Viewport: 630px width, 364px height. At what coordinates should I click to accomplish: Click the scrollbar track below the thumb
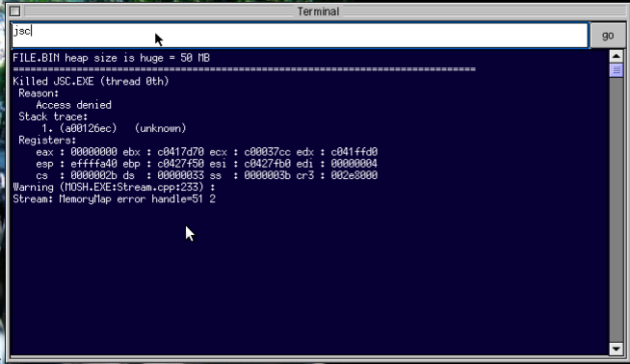(x=616, y=209)
